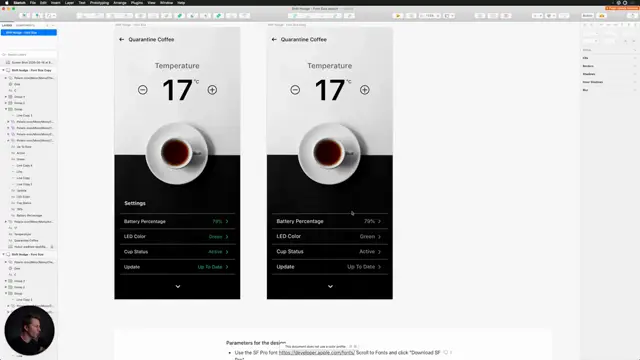Select the Cup Status layer in layer list
The width and height of the screenshot is (640, 360).
pyautogui.click(x=24, y=203)
